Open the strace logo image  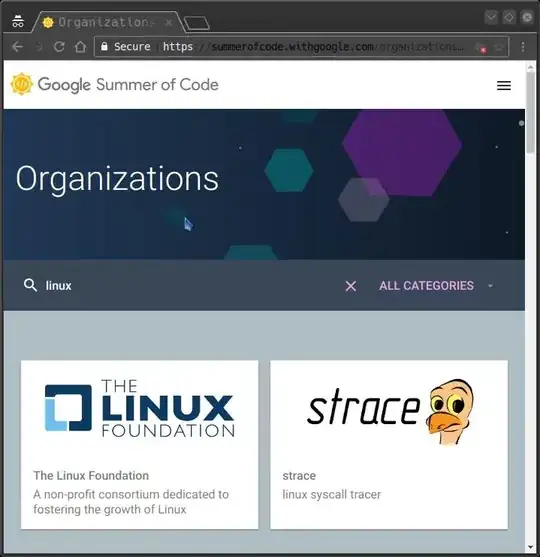pyautogui.click(x=389, y=411)
